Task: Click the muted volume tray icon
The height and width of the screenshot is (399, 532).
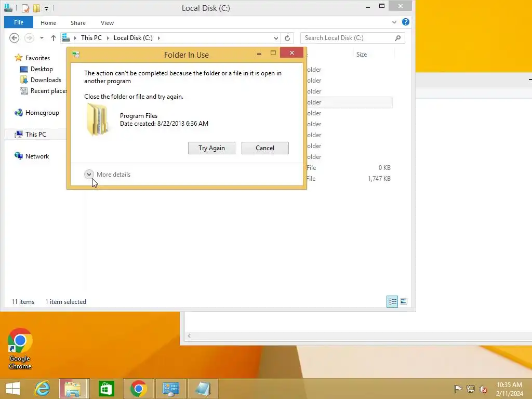Action: pyautogui.click(x=483, y=389)
